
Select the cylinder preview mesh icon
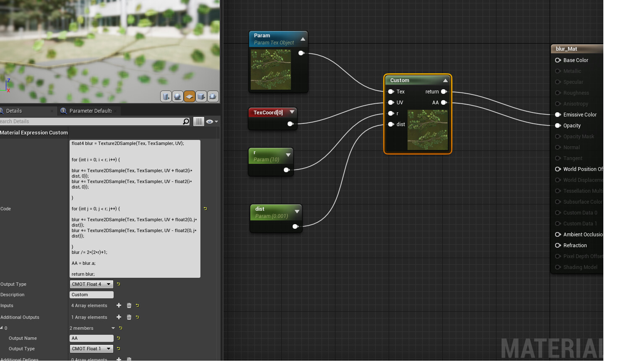166,97
